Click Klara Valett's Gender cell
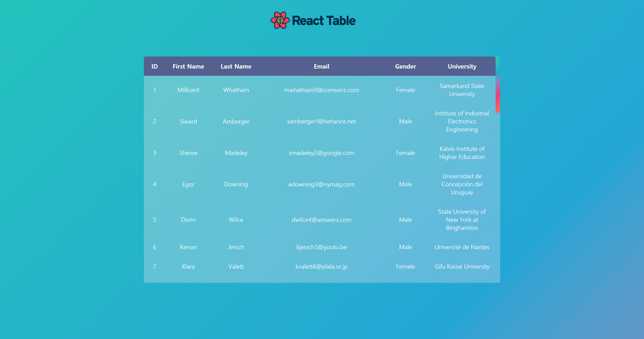 (405, 267)
